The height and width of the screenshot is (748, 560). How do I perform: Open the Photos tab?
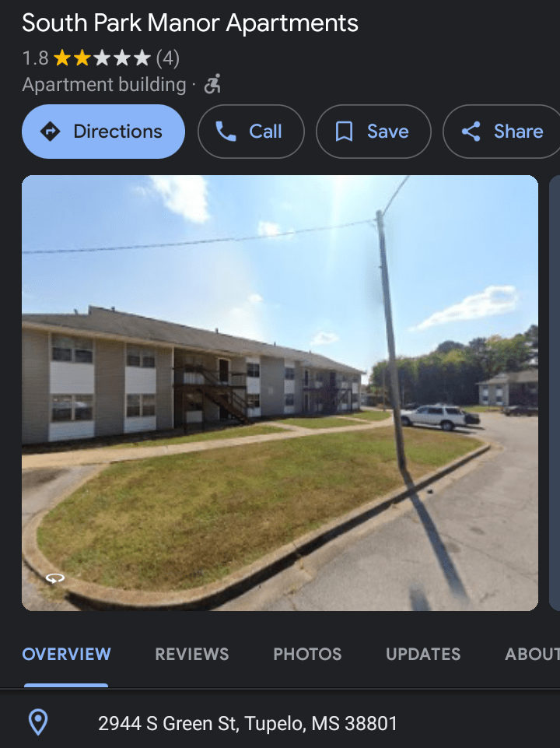307,654
